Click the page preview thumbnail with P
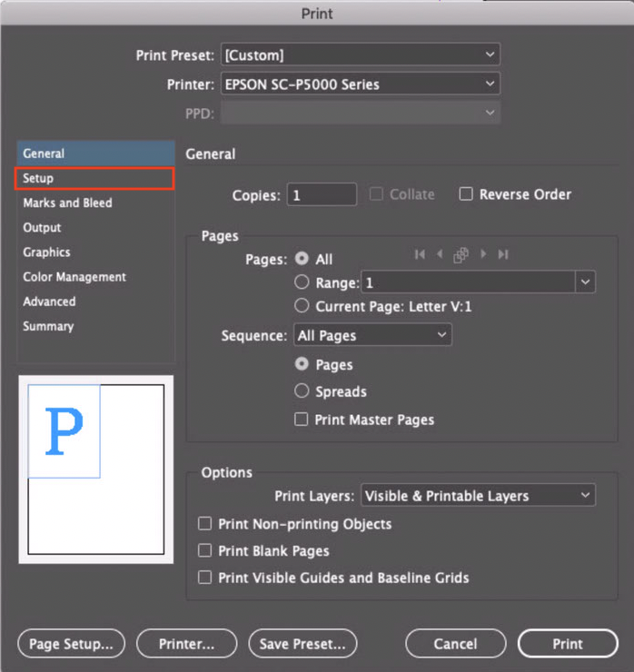The width and height of the screenshot is (634, 672). point(96,469)
